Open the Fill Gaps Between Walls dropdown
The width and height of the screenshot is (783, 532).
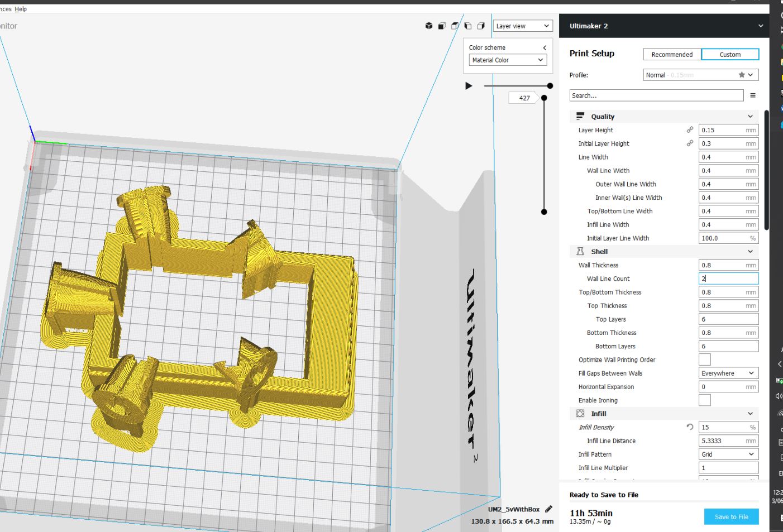click(x=728, y=373)
